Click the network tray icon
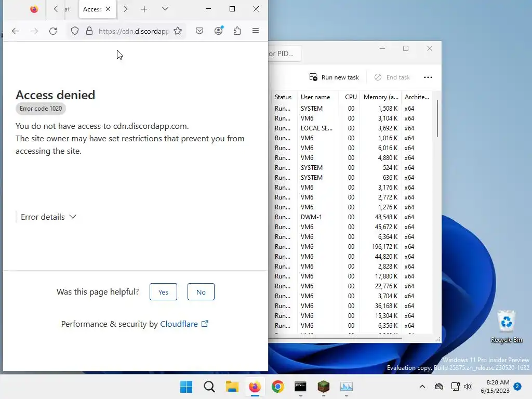Image resolution: width=532 pixels, height=399 pixels. [455, 387]
